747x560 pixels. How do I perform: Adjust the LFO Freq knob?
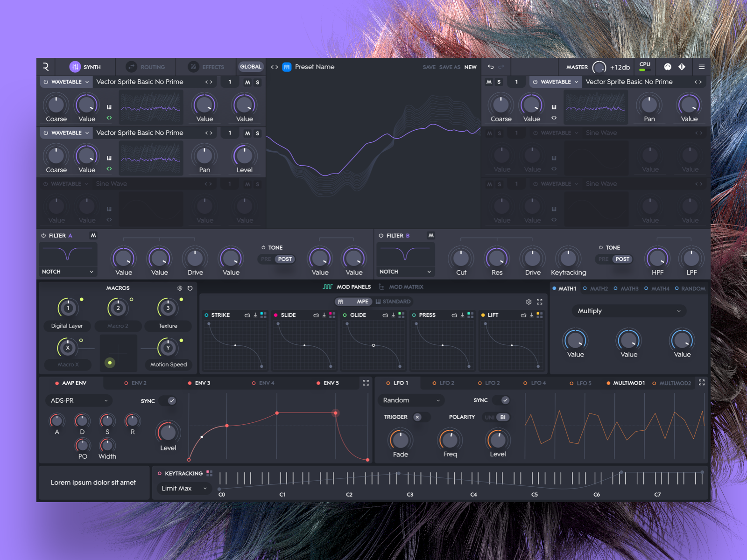[x=450, y=439]
